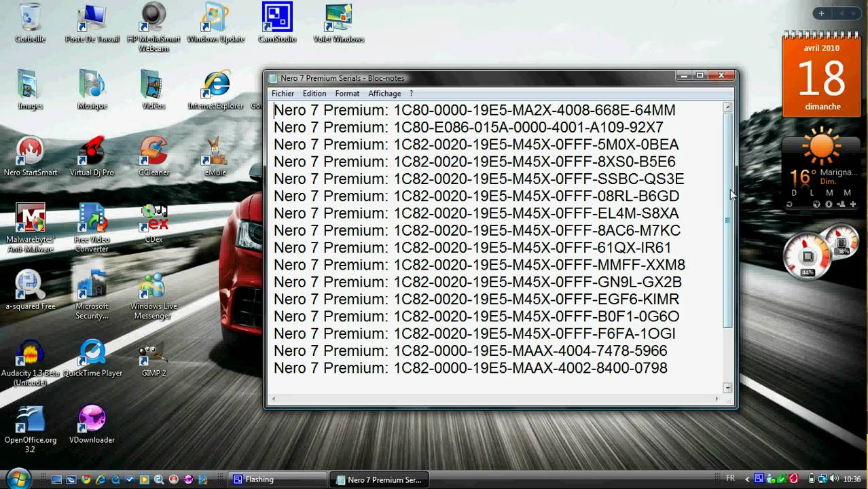Viewport: 868px width, 489px height.
Task: Open the volume speaker tray icon
Action: 834,479
